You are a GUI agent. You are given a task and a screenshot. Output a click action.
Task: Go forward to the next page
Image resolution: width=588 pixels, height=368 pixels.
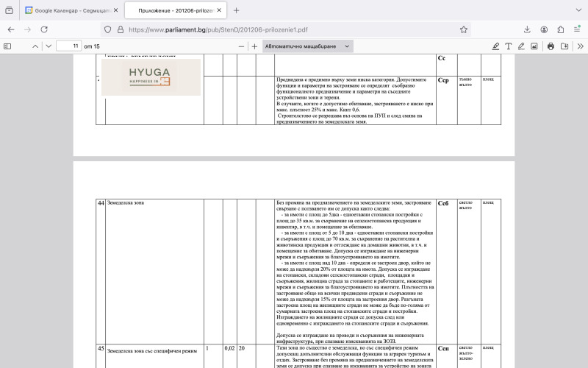27,29
